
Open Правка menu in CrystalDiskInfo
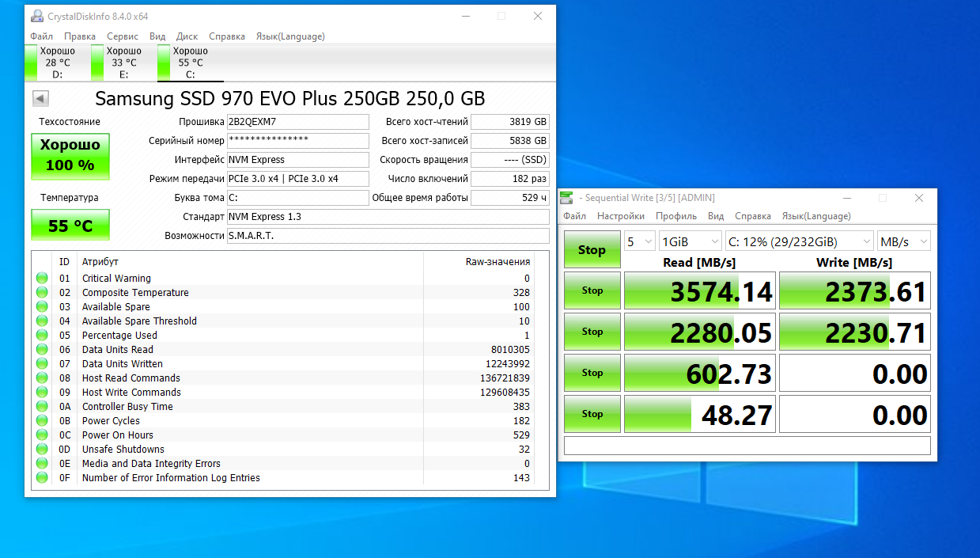pyautogui.click(x=80, y=36)
